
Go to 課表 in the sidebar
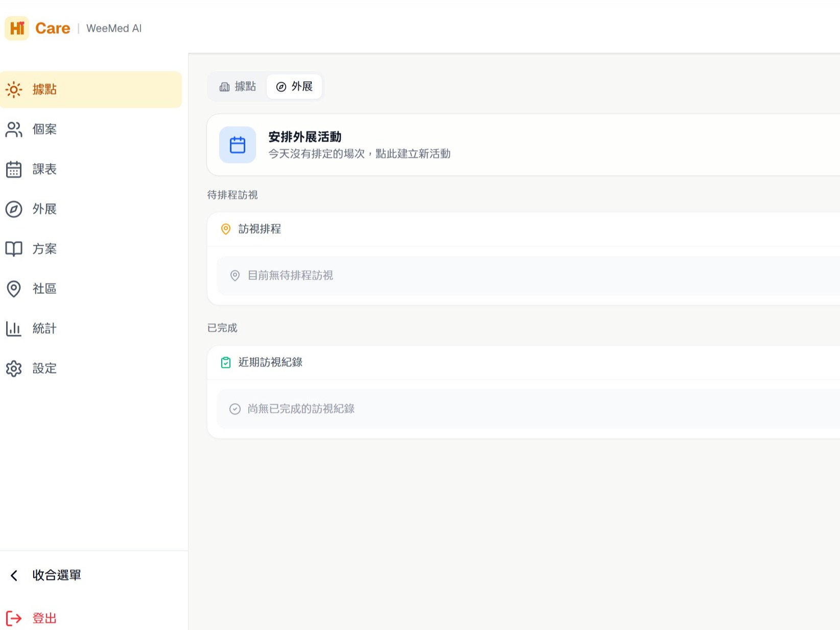[91, 170]
